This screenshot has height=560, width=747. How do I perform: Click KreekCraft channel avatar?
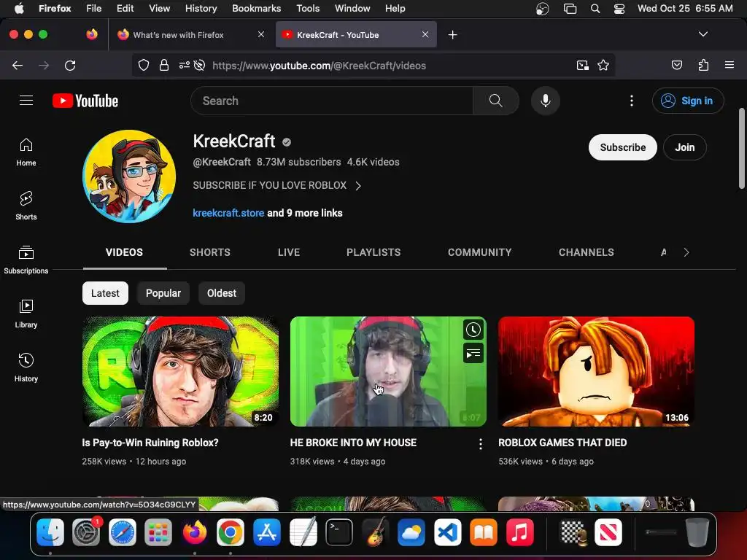(x=129, y=176)
